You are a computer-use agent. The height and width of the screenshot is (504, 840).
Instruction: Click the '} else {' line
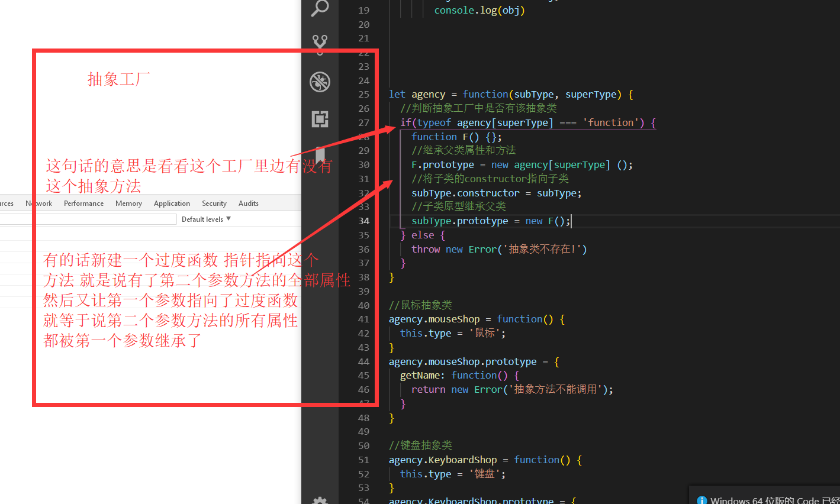[x=423, y=235]
